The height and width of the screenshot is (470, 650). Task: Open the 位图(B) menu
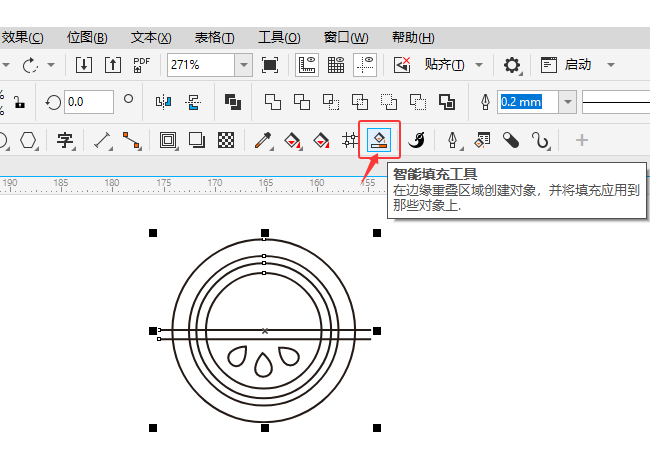tap(87, 38)
